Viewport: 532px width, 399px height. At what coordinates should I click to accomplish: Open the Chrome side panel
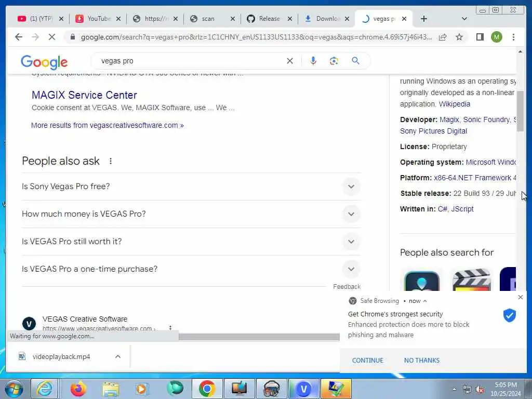pos(480,37)
